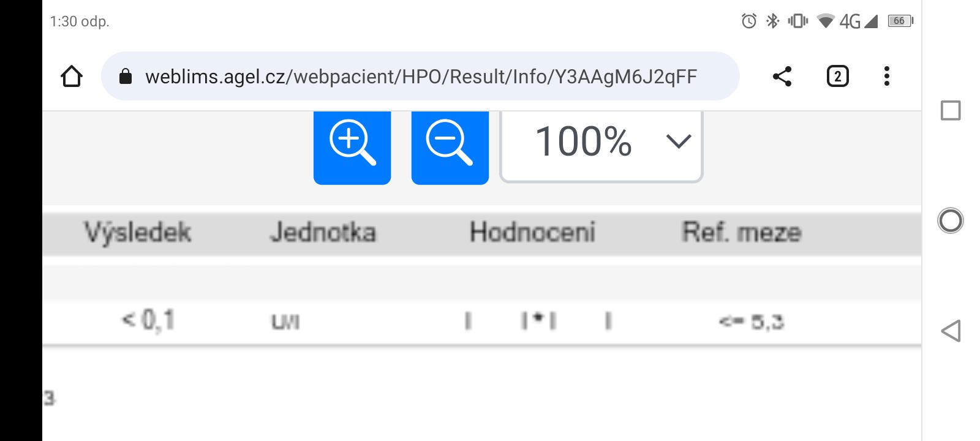This screenshot has height=441, width=980.
Task: Click the Výsledek column header
Action: pos(138,233)
